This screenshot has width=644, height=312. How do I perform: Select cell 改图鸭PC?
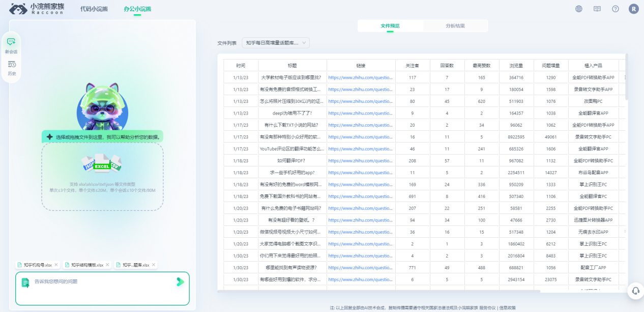point(593,101)
